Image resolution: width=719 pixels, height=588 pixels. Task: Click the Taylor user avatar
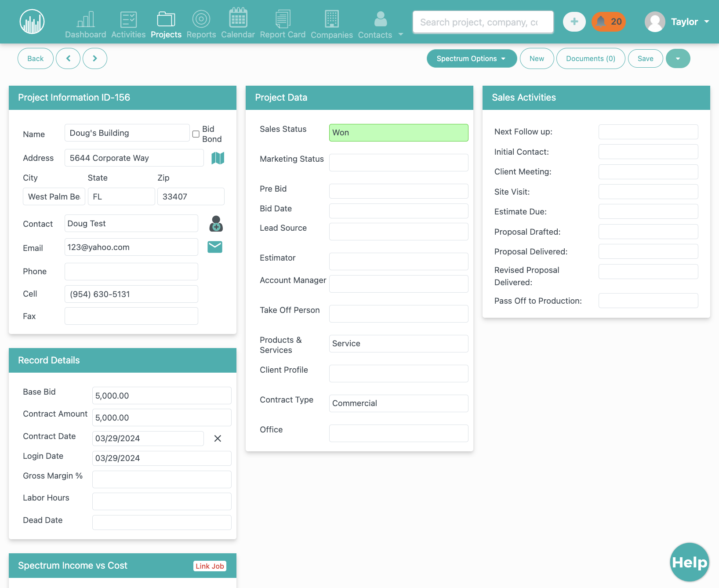[655, 22]
